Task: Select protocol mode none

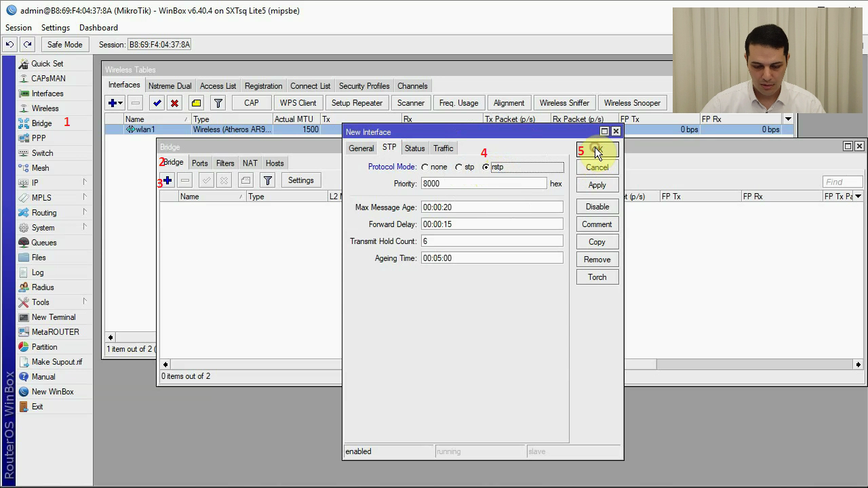Action: point(425,167)
